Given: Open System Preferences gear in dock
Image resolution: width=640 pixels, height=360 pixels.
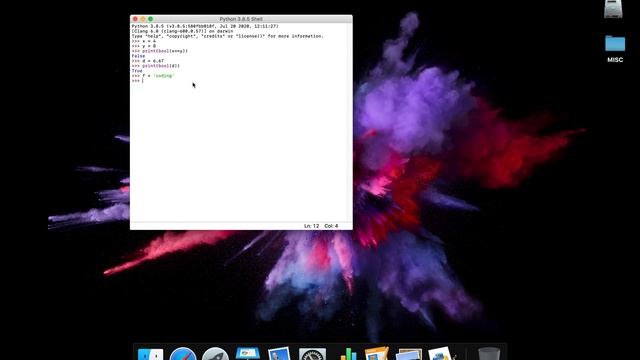Looking at the screenshot, I should tap(312, 354).
